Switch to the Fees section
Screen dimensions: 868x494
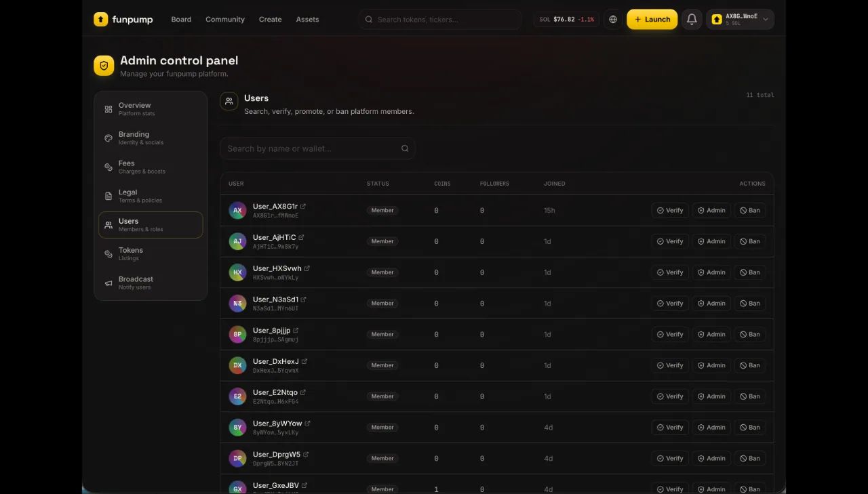(151, 167)
